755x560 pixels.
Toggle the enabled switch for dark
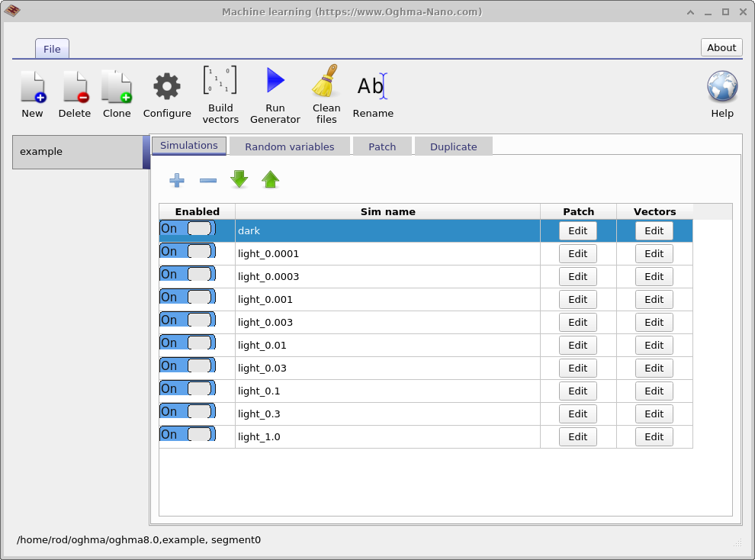pos(188,229)
